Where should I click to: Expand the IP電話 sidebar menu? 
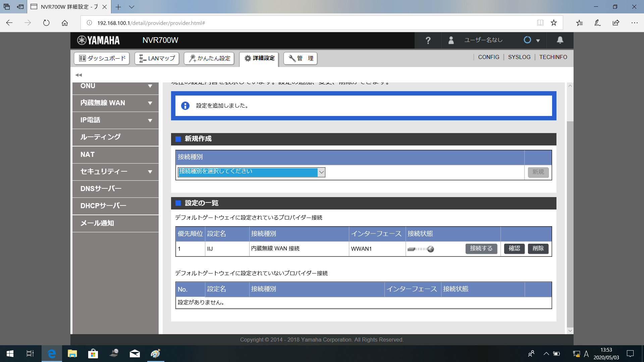pyautogui.click(x=115, y=120)
